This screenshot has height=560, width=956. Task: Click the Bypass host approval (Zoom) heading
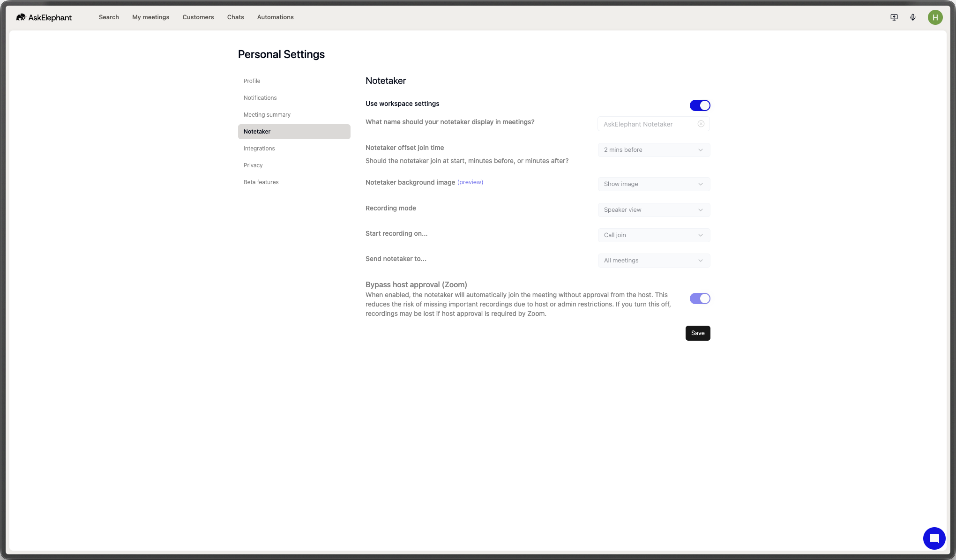(416, 284)
